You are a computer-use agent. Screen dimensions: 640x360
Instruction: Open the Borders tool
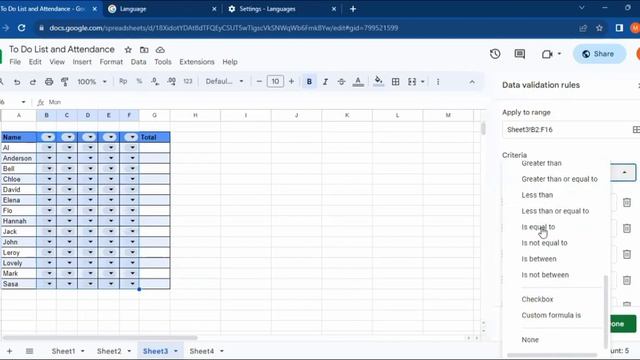(x=396, y=82)
